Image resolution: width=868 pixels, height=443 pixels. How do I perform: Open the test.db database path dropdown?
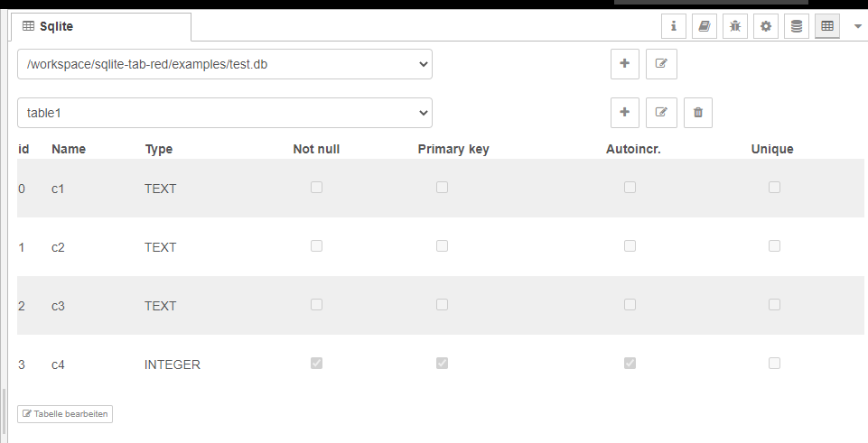[x=225, y=64]
